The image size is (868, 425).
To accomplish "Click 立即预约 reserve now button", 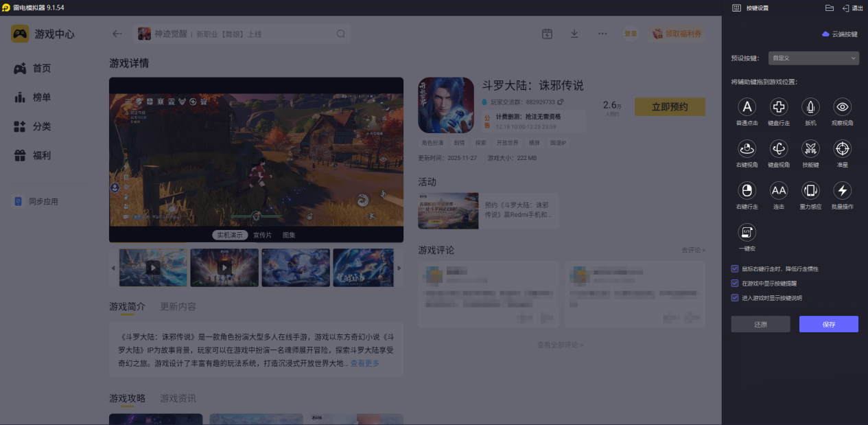I will click(x=670, y=106).
